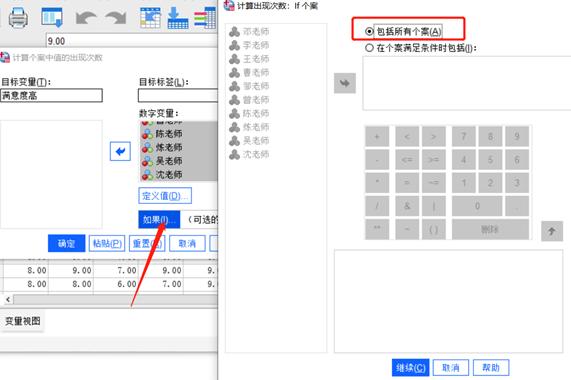Screen dimensions: 571x380
Task: Click the 确定 button
Action: point(67,243)
